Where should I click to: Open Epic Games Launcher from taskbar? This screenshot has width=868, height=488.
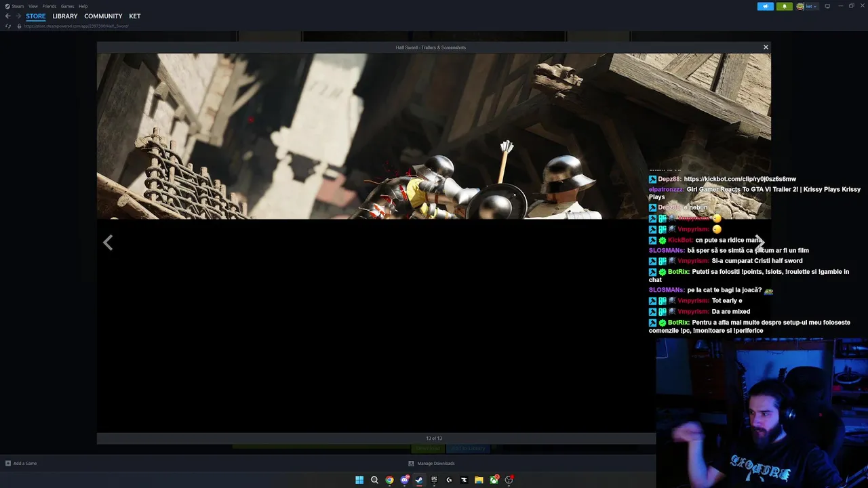tap(434, 480)
